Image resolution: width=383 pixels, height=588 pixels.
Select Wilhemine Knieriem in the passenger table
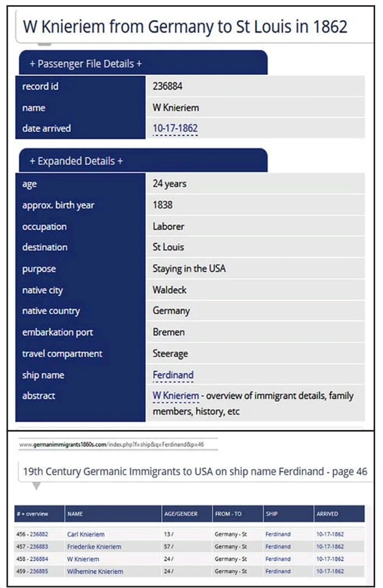tap(95, 572)
